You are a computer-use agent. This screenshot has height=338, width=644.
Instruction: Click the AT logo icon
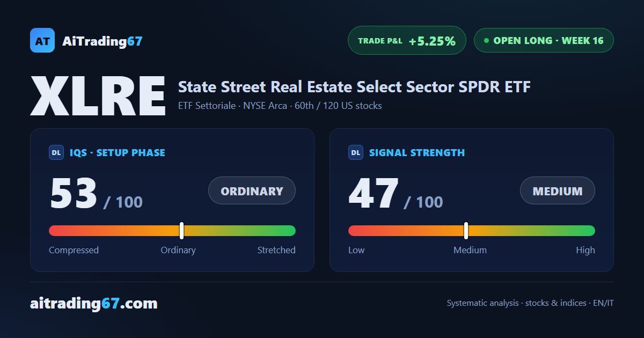(x=42, y=40)
